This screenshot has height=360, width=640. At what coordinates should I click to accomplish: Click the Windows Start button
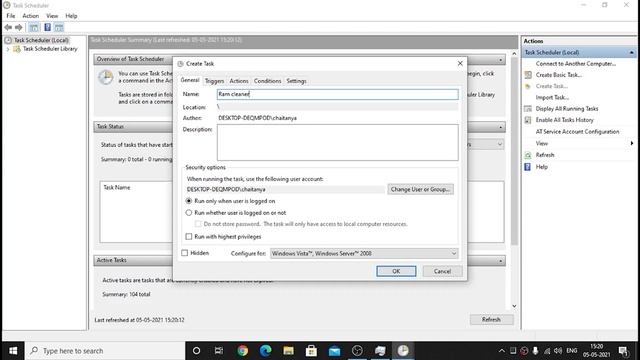pyautogui.click(x=13, y=351)
